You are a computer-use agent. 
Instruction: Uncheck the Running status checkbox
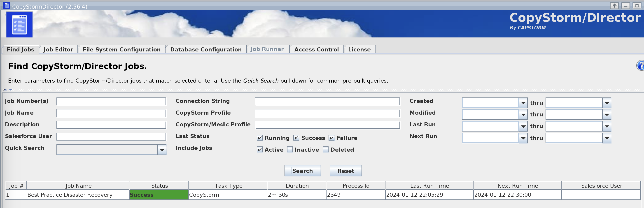(x=259, y=138)
